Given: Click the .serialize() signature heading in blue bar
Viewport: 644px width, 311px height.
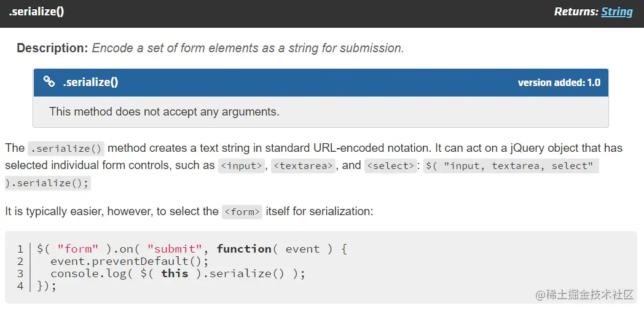Looking at the screenshot, I should point(90,82).
